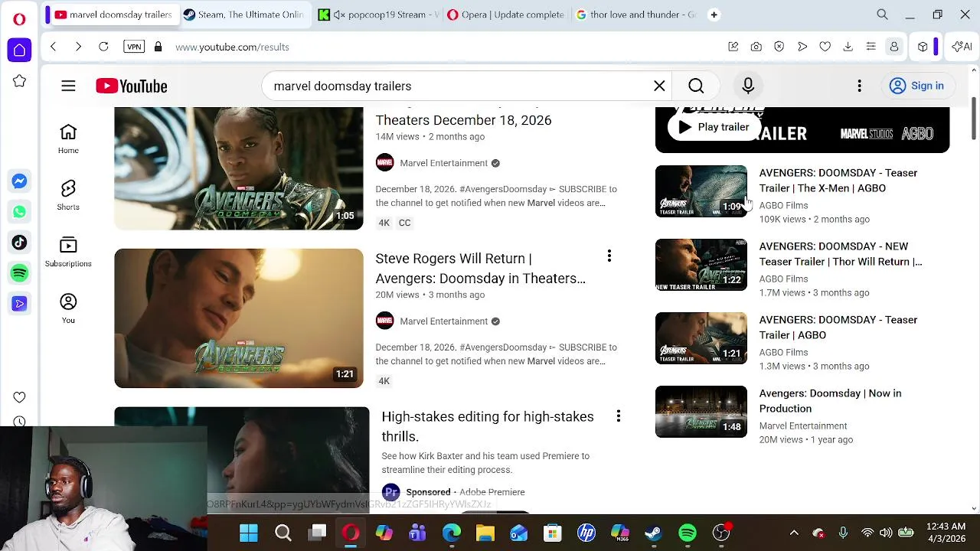Open the Windows taskbar search
This screenshot has height=551, width=980.
(283, 533)
